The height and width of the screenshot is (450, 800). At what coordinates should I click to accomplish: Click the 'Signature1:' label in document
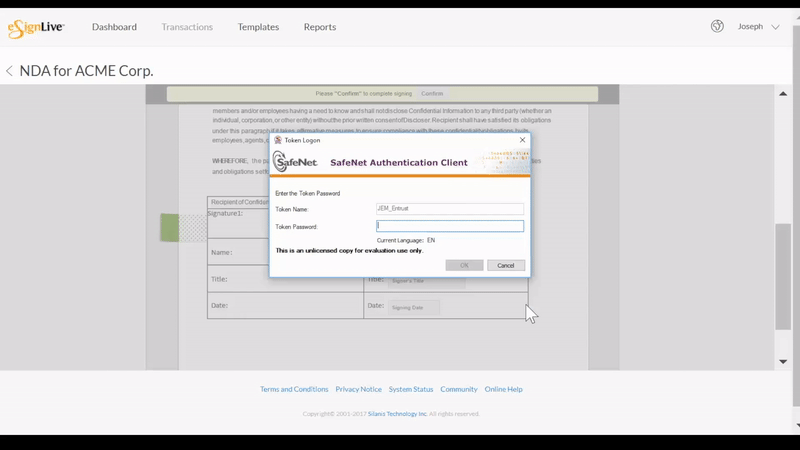(x=225, y=213)
